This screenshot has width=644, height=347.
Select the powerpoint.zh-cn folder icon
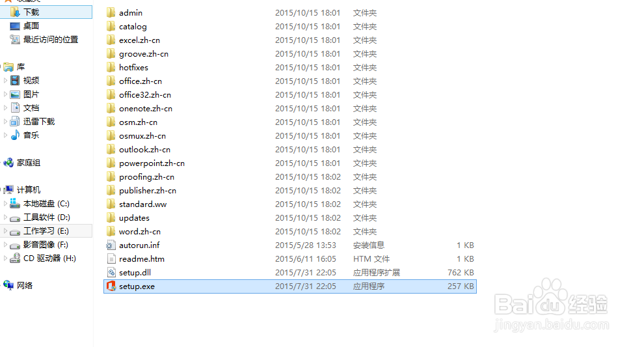[111, 163]
